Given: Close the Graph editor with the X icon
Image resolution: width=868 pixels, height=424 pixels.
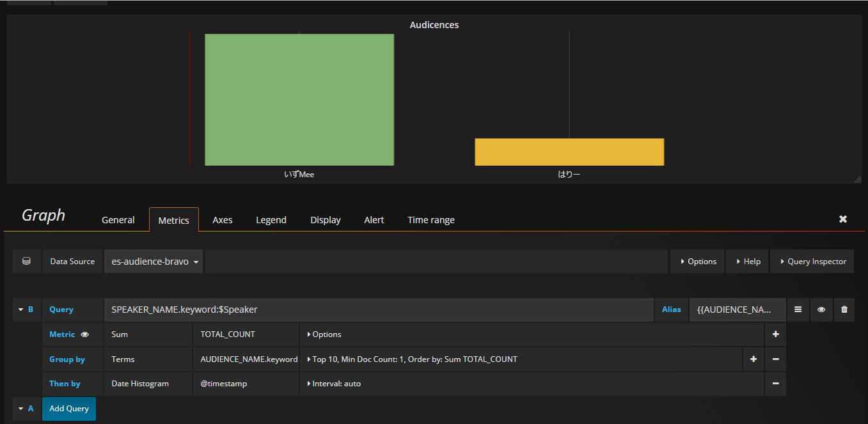Looking at the screenshot, I should click(843, 219).
